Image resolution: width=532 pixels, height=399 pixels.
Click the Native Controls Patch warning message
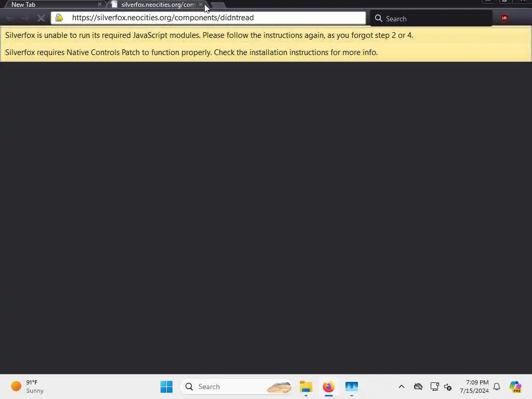pyautogui.click(x=191, y=52)
